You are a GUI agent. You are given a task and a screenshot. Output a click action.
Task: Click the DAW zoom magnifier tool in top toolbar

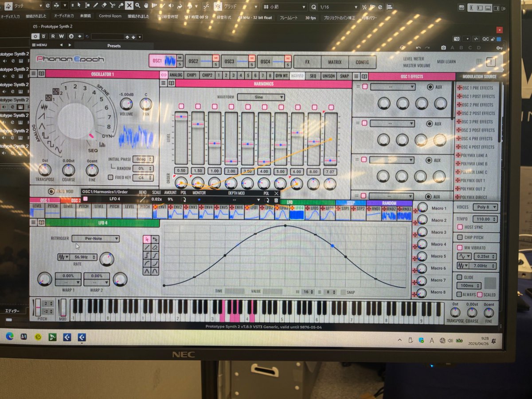point(138,6)
